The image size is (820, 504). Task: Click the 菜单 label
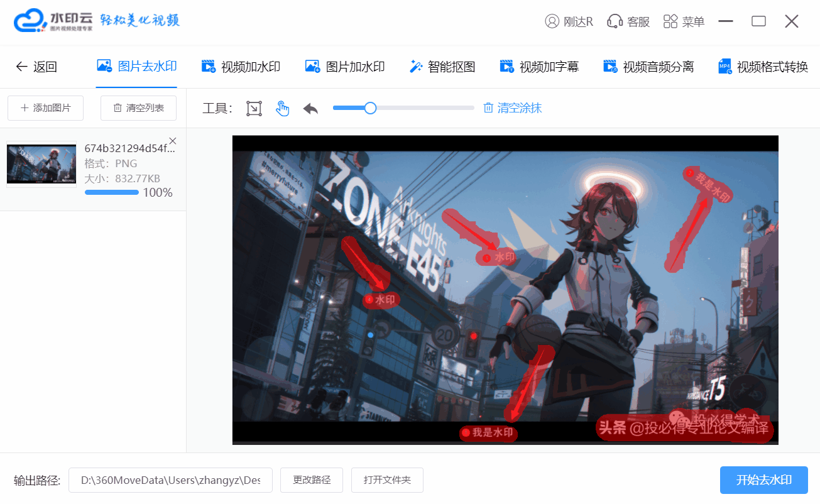693,22
